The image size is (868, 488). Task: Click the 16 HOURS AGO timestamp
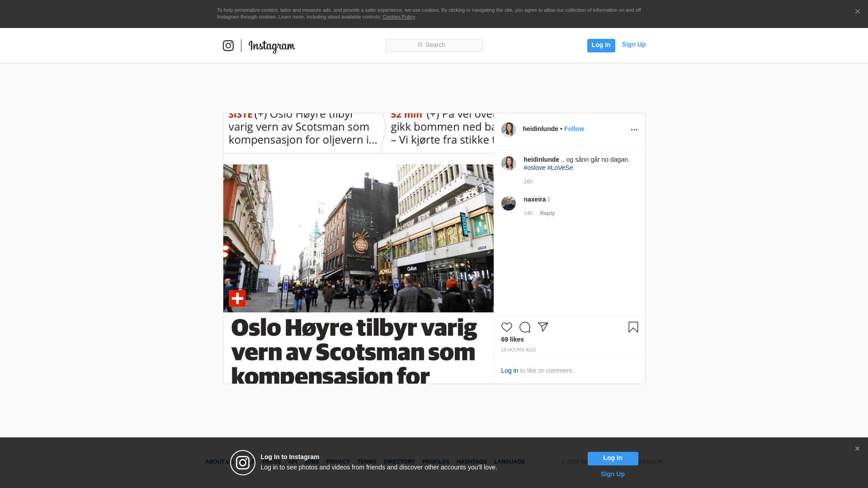pos(519,350)
